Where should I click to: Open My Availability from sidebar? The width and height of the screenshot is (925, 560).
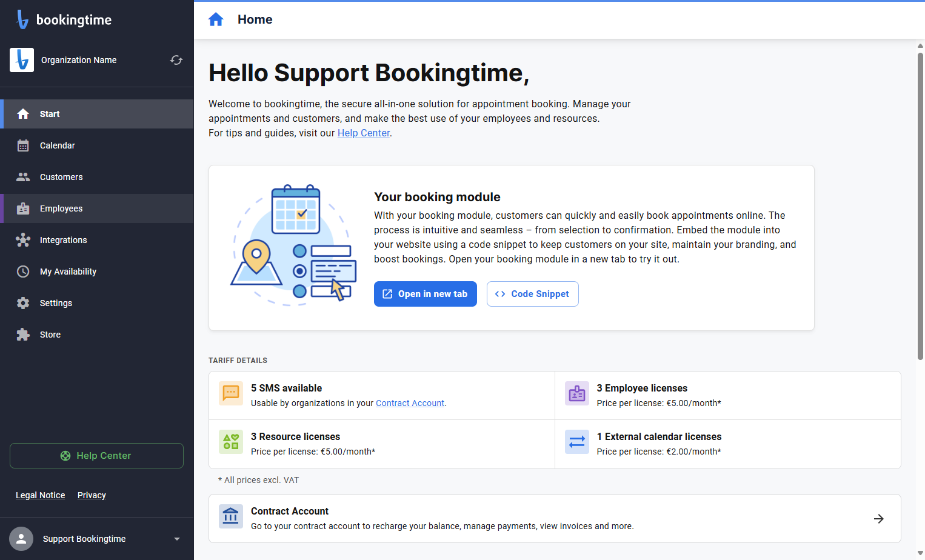coord(97,272)
